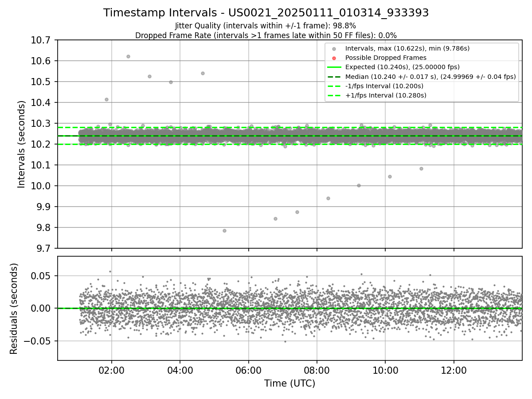Click the 12:00 x-axis tick label
Screen dimensions: 532x399
454,370
